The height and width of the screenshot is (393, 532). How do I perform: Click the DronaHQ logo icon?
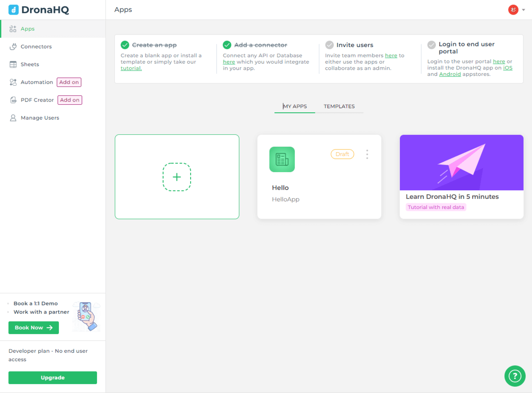[13, 10]
